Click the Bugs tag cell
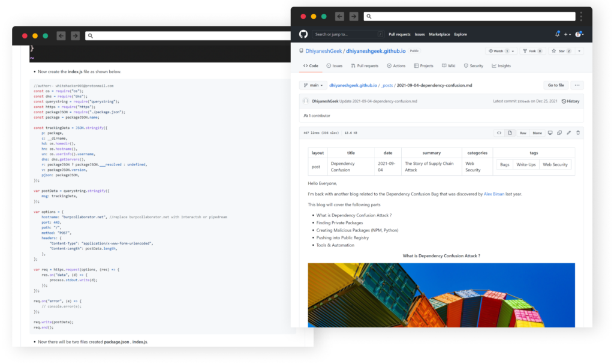 (x=505, y=164)
